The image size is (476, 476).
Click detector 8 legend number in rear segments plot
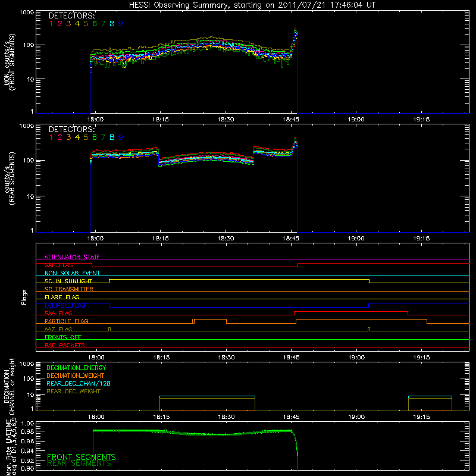click(112, 137)
